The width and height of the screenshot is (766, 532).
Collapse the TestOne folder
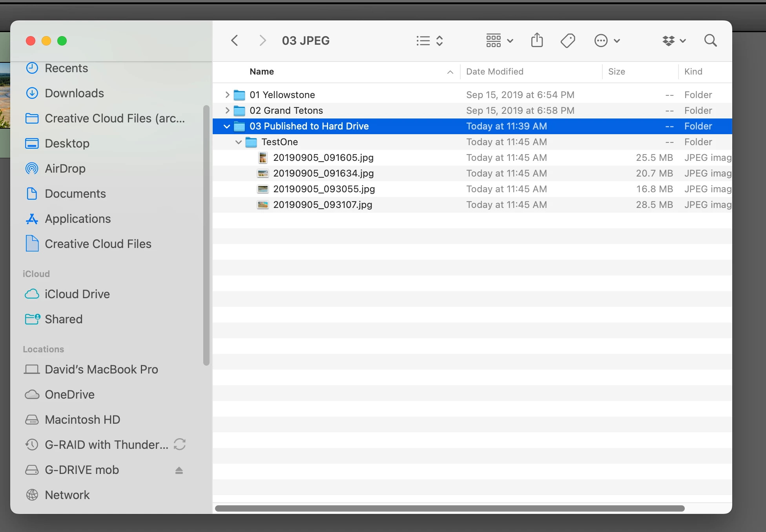(239, 142)
